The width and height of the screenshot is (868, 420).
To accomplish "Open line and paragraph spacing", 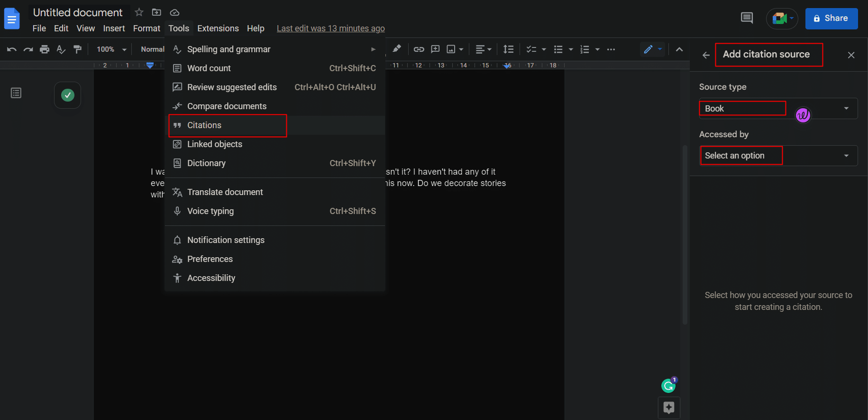I will [x=508, y=49].
